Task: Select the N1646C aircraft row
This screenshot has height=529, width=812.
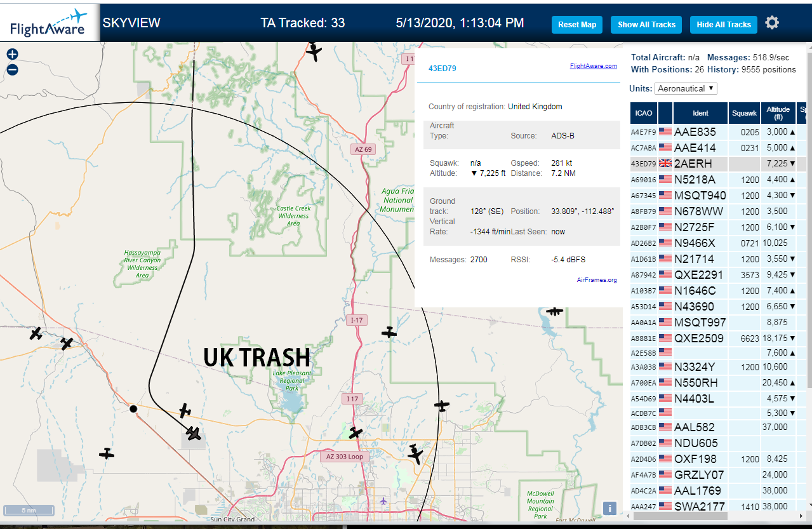Action: point(718,291)
